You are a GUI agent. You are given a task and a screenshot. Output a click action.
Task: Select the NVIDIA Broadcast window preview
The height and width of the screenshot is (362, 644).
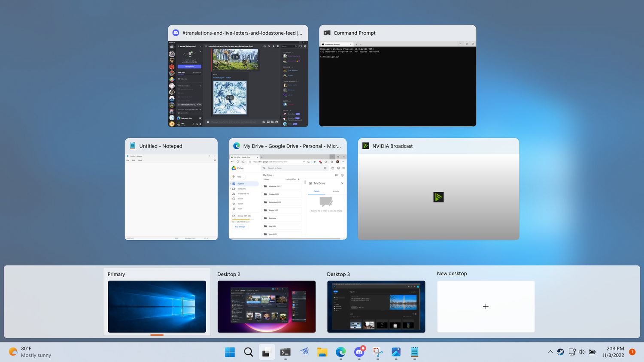coord(438,196)
